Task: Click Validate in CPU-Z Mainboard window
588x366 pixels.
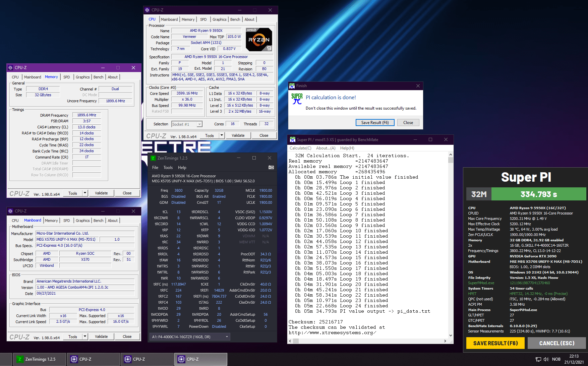Action: pyautogui.click(x=101, y=337)
